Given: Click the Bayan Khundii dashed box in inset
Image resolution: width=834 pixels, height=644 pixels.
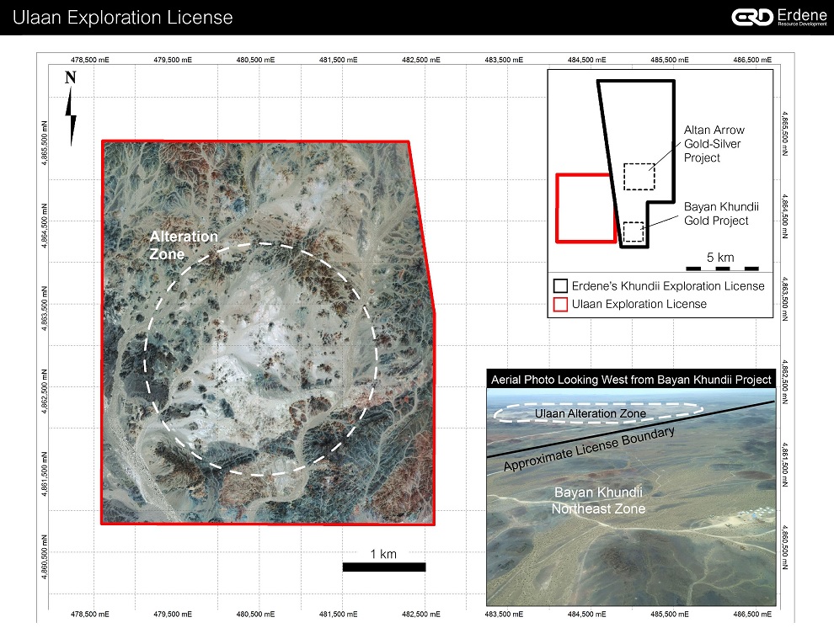Looking at the screenshot, I should click(633, 232).
